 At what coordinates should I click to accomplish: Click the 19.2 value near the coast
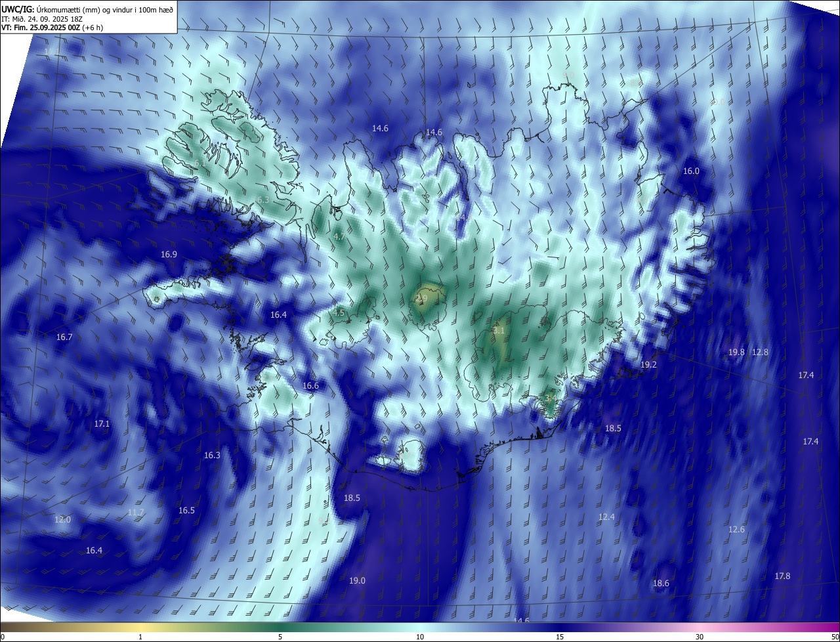click(x=648, y=364)
